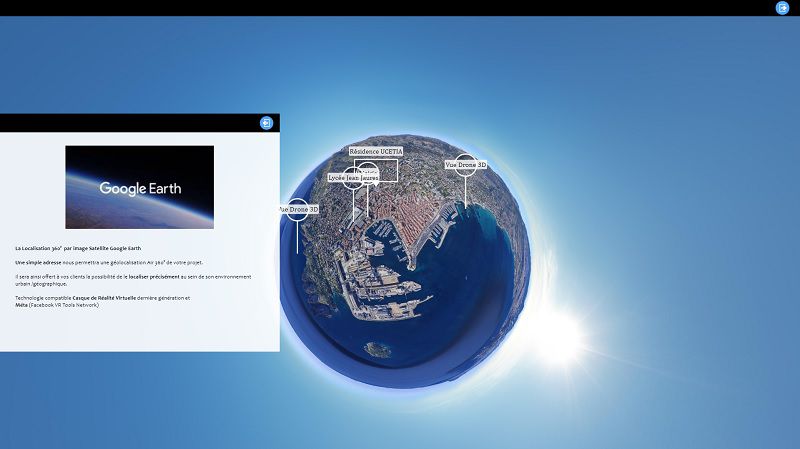Click the pin stem under left Vue Drone 3D
800x449 pixels.
click(297, 236)
